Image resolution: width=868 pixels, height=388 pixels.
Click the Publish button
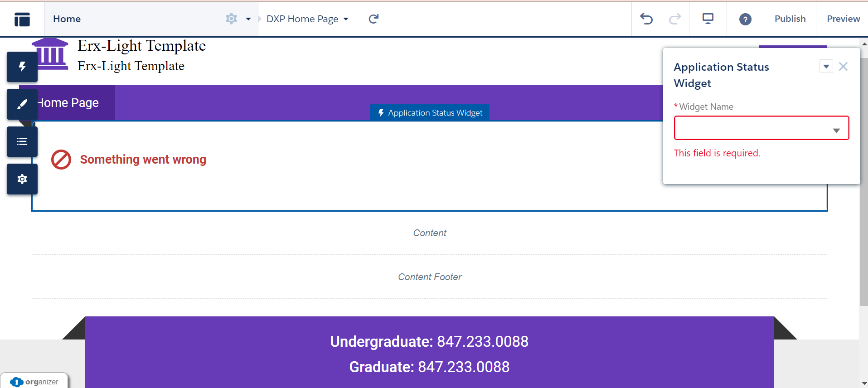(790, 19)
